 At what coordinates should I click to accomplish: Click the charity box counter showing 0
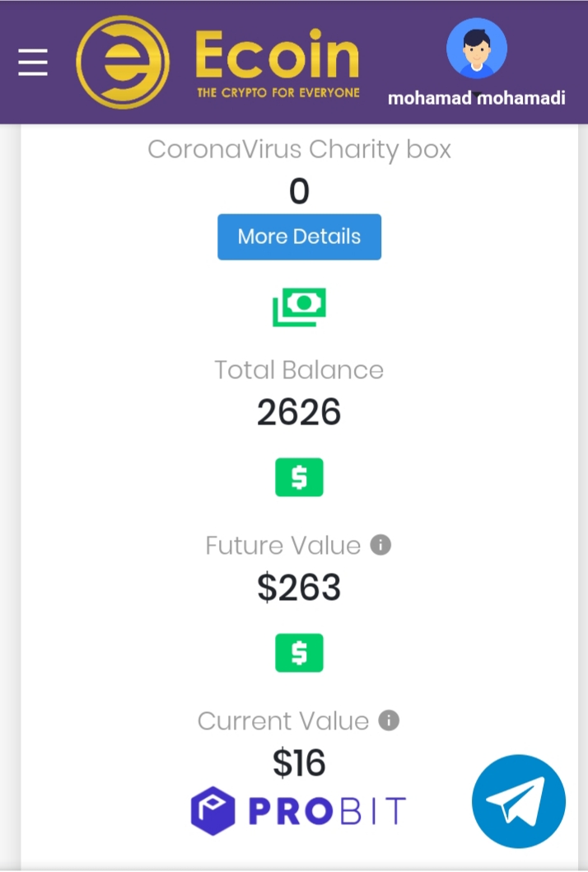pos(299,191)
